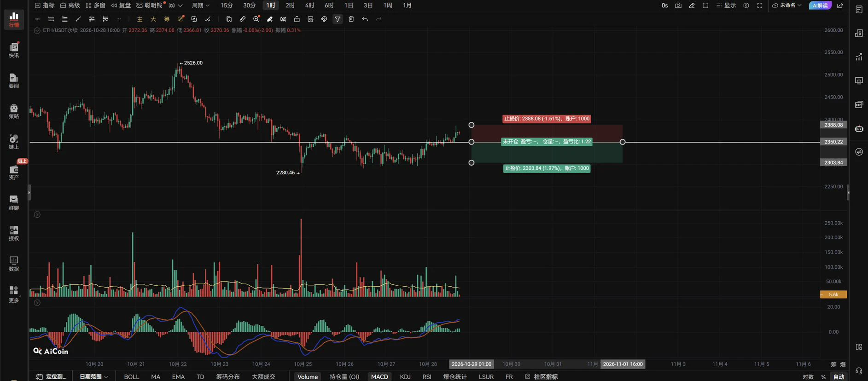Open 群聊 group chat in the sidebar
868x381 pixels.
click(x=14, y=202)
